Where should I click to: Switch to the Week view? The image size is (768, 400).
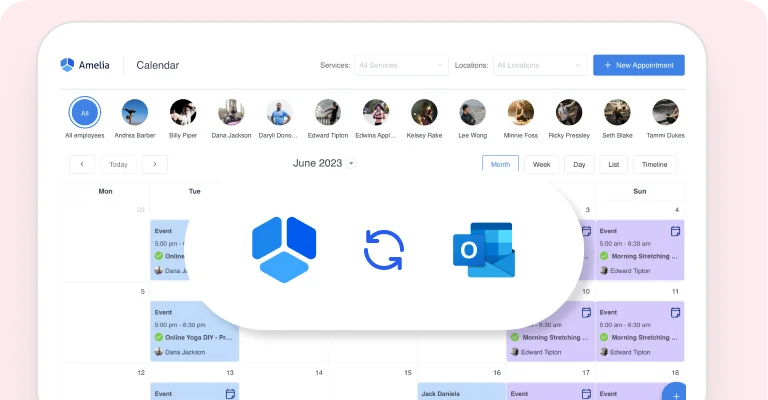(x=541, y=165)
